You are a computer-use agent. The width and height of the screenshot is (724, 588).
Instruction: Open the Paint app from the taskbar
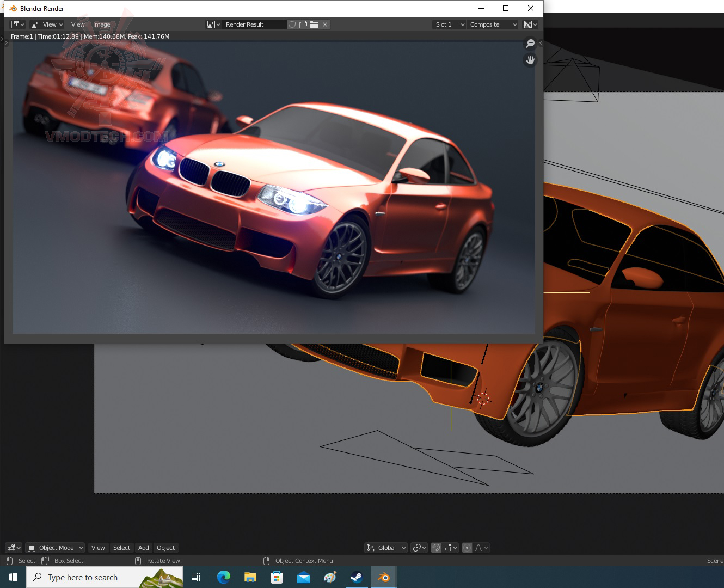tap(330, 577)
